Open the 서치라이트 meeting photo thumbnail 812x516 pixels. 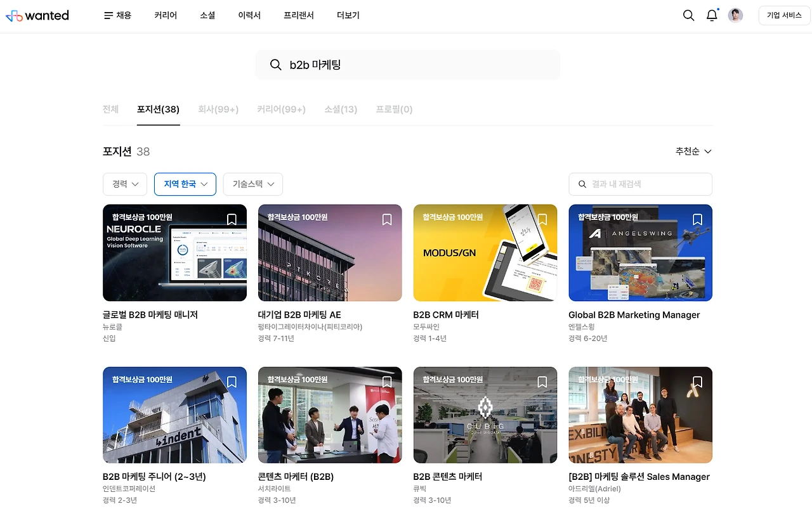point(330,415)
